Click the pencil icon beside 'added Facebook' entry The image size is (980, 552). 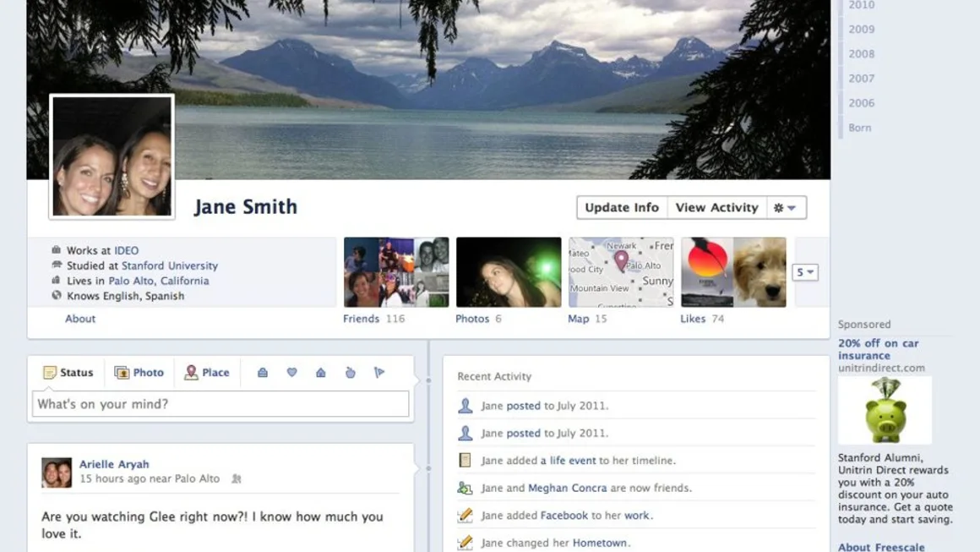coord(465,515)
